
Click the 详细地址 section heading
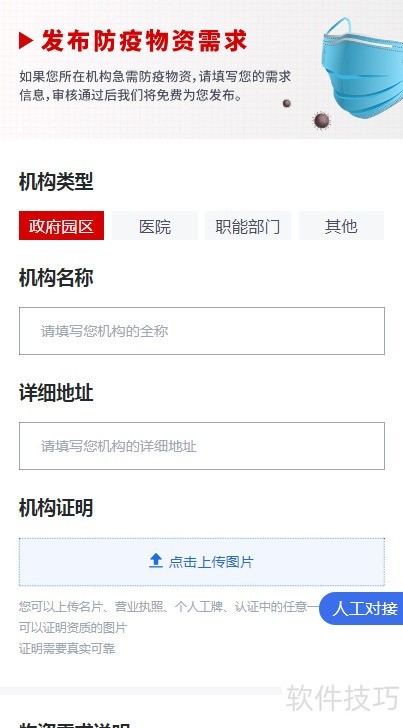pos(56,393)
